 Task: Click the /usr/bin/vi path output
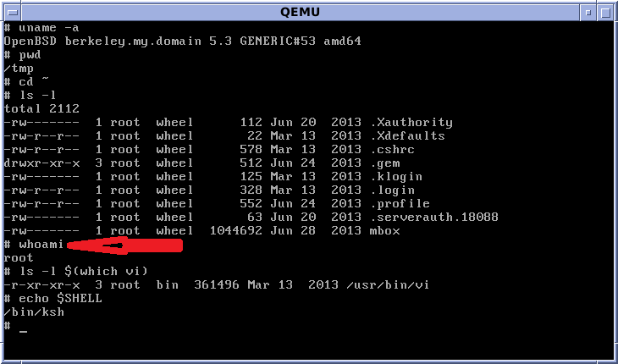387,285
